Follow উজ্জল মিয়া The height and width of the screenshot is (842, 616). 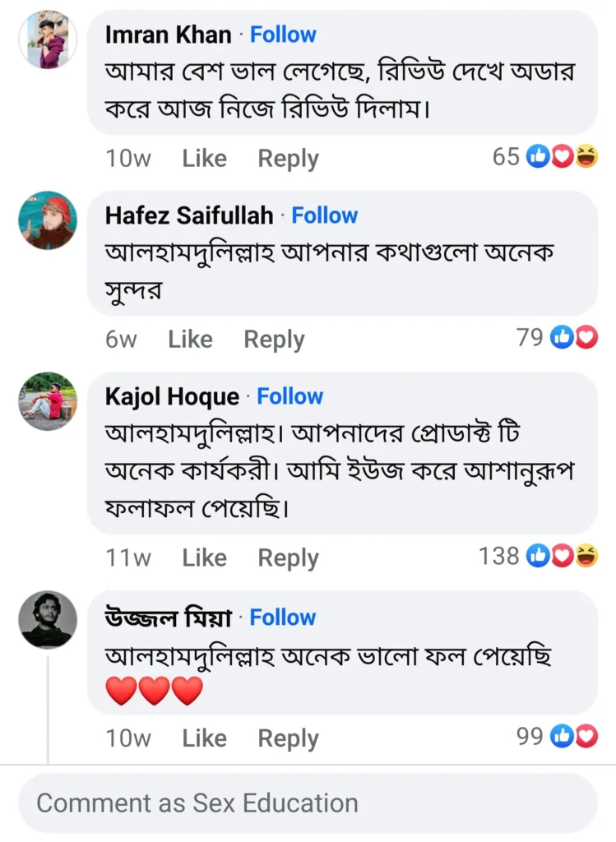pos(282,617)
